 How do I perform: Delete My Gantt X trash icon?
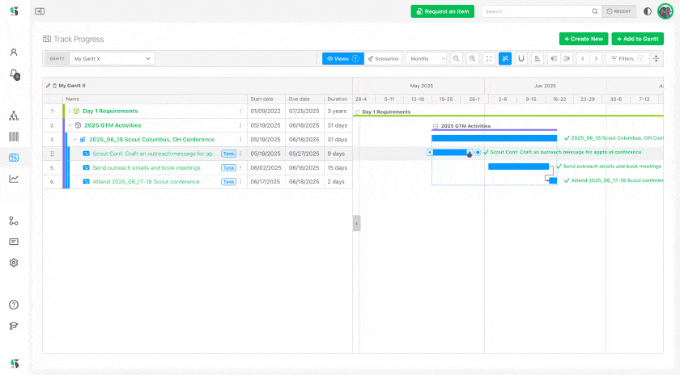(x=54, y=86)
